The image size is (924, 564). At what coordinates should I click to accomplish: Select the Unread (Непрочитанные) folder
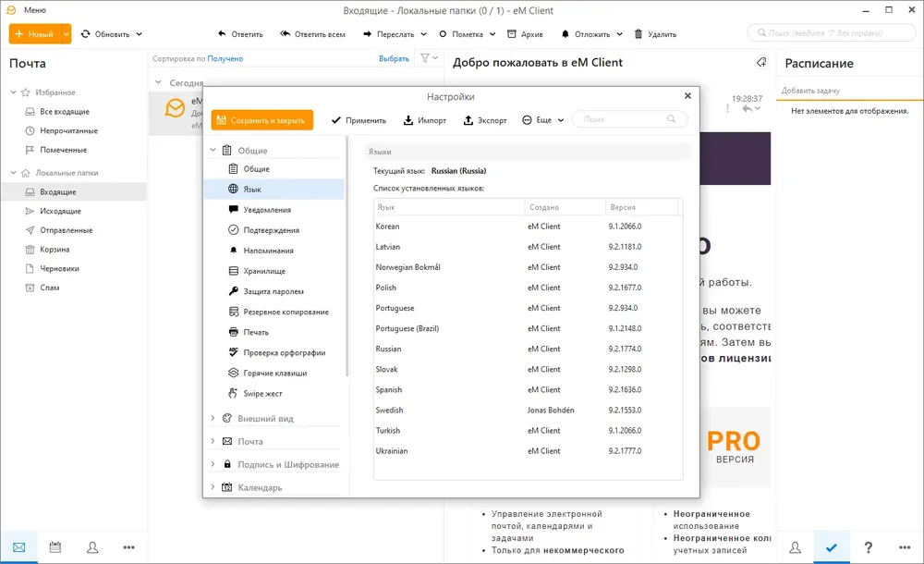tap(68, 130)
